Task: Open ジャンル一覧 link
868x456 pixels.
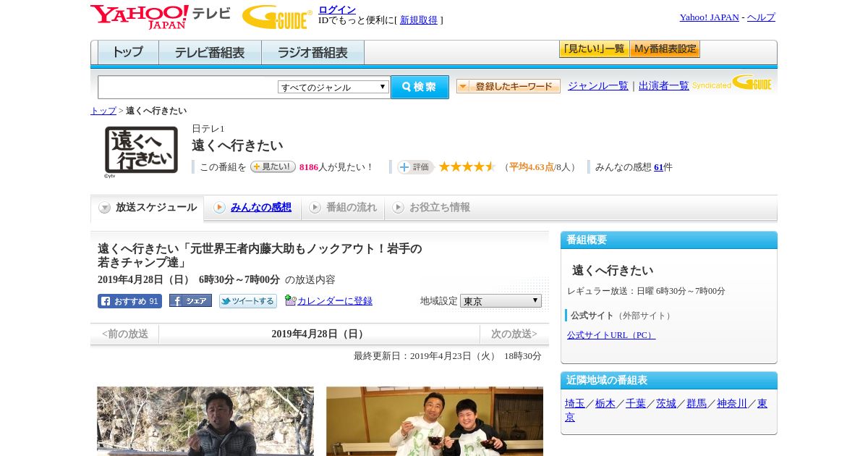Action: click(598, 86)
